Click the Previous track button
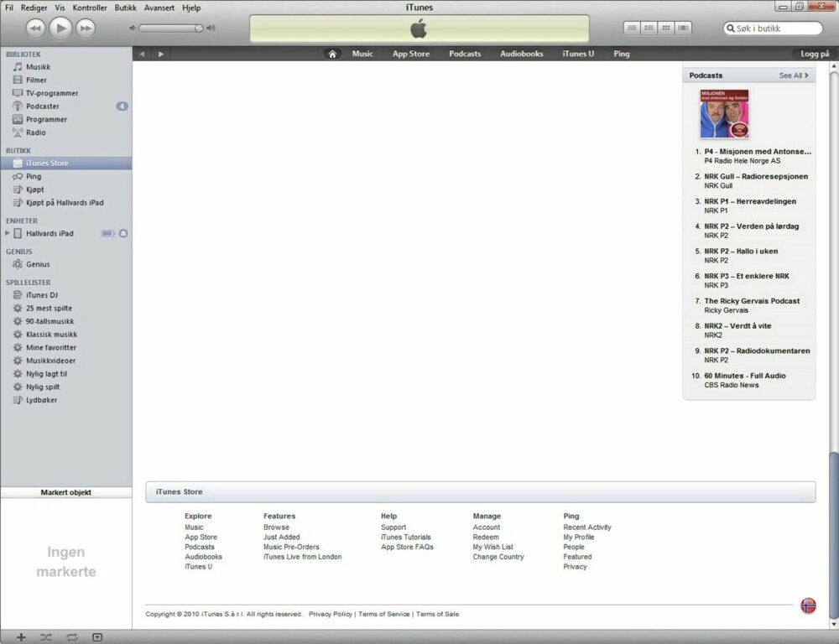This screenshot has width=839, height=644. [35, 29]
